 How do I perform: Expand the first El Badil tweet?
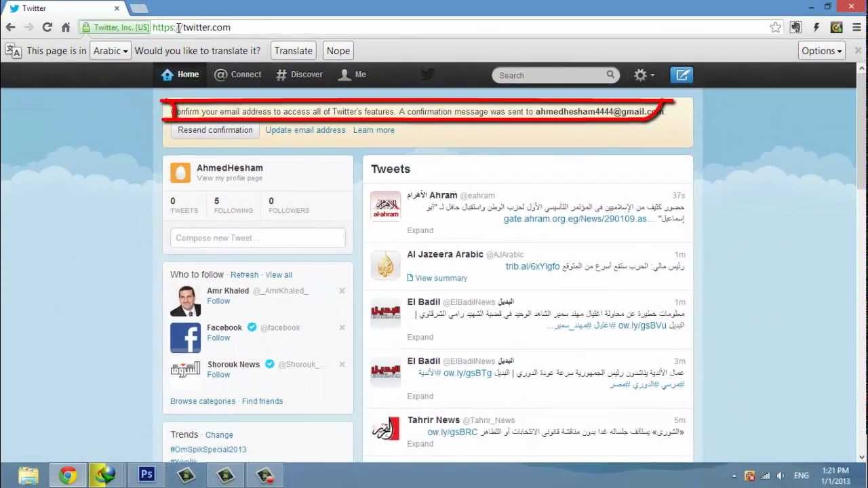pyautogui.click(x=420, y=337)
